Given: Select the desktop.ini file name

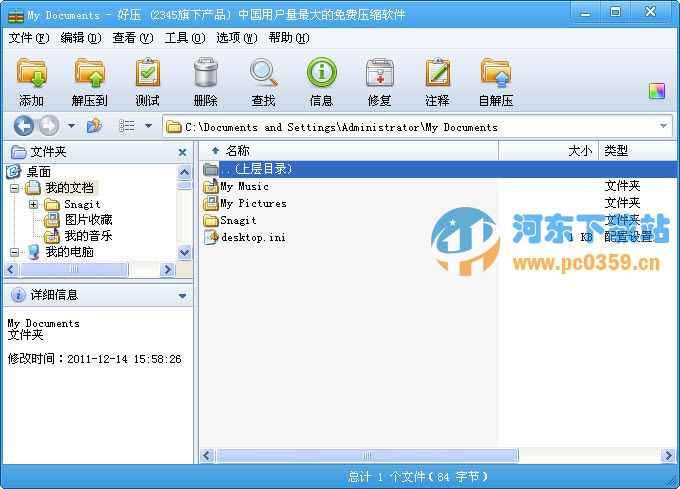Looking at the screenshot, I should coord(253,237).
